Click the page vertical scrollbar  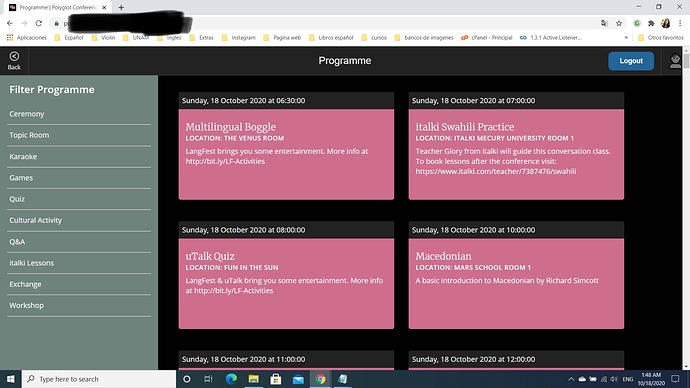[x=686, y=210]
